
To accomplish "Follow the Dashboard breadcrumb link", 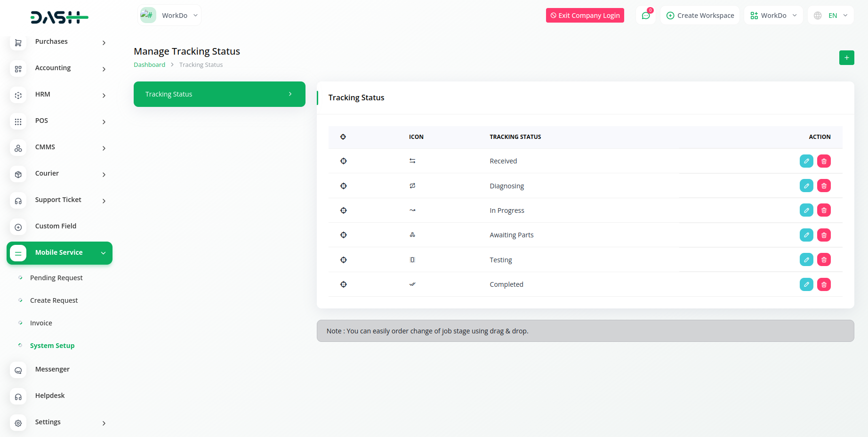I will (x=149, y=65).
